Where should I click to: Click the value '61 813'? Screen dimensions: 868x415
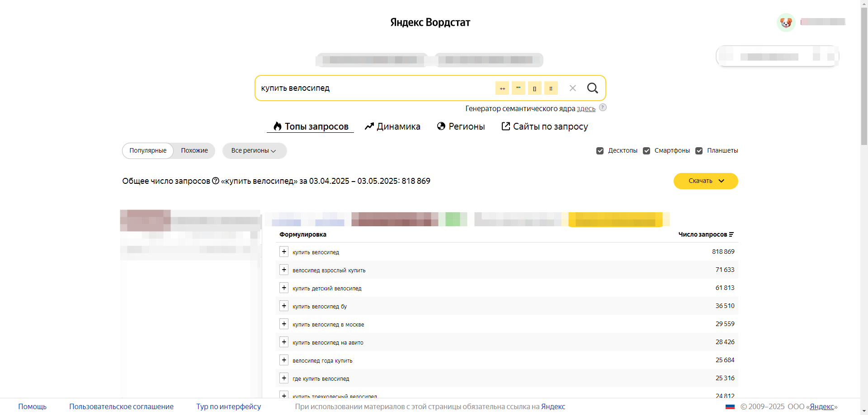[725, 288]
